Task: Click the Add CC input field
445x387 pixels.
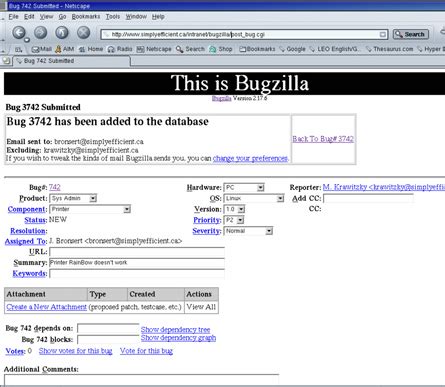Action: point(368,199)
